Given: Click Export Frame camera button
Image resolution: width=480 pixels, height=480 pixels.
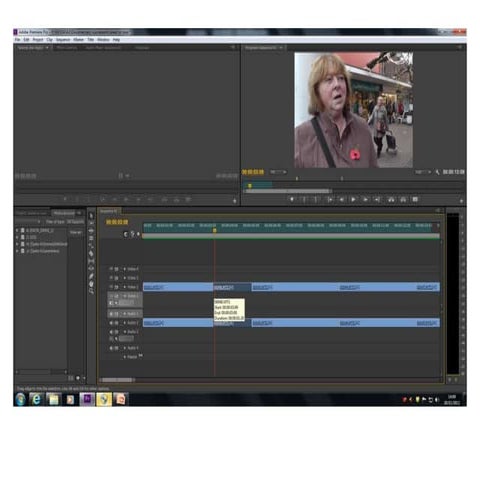Looking at the screenshot, I should point(415,199).
